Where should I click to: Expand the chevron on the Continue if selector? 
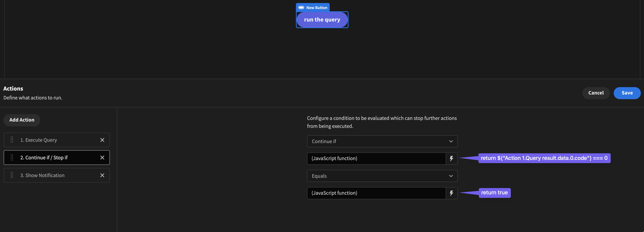pos(451,141)
